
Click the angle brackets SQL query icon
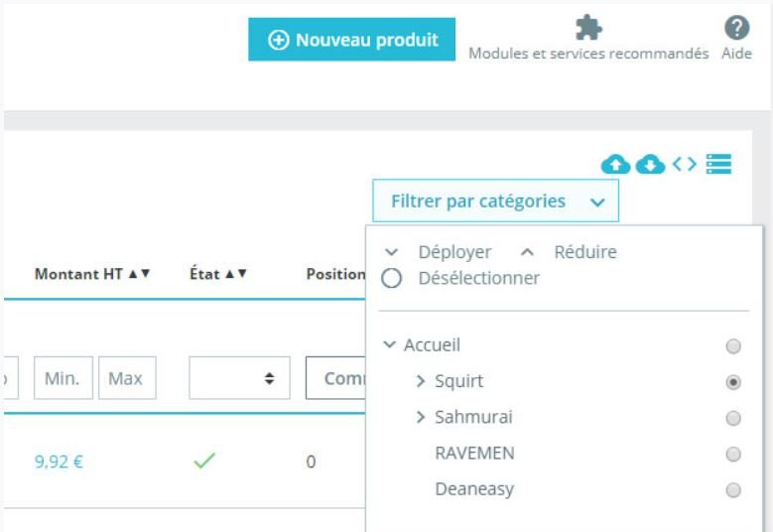684,164
